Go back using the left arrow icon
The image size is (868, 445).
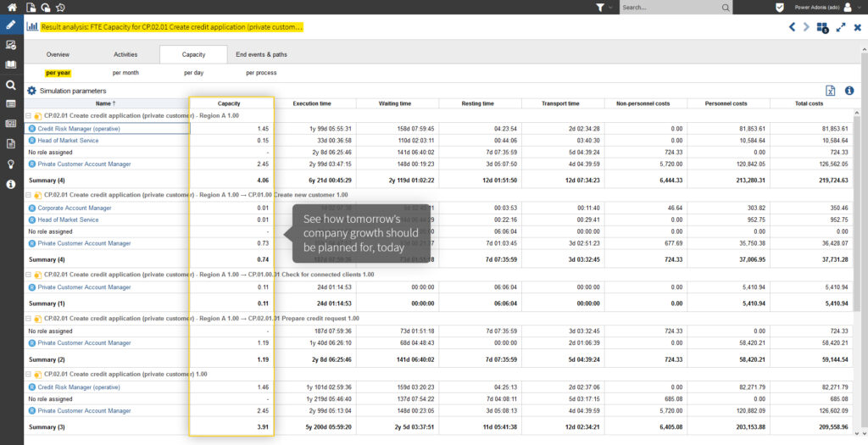(x=793, y=27)
